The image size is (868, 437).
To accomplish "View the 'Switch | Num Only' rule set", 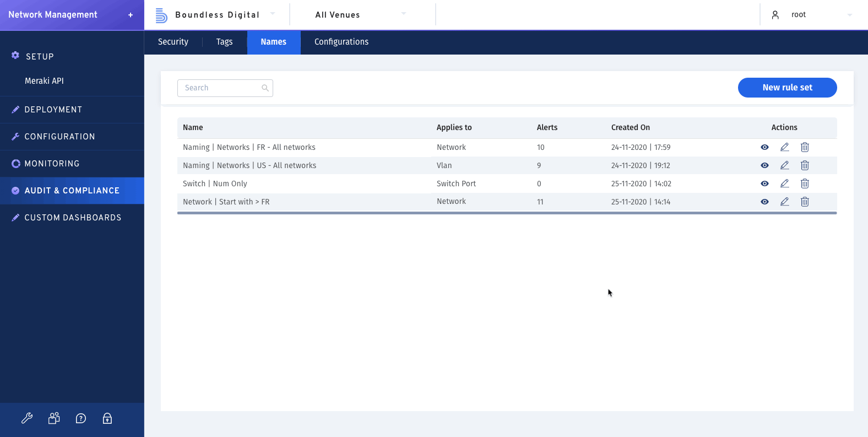I will 764,184.
